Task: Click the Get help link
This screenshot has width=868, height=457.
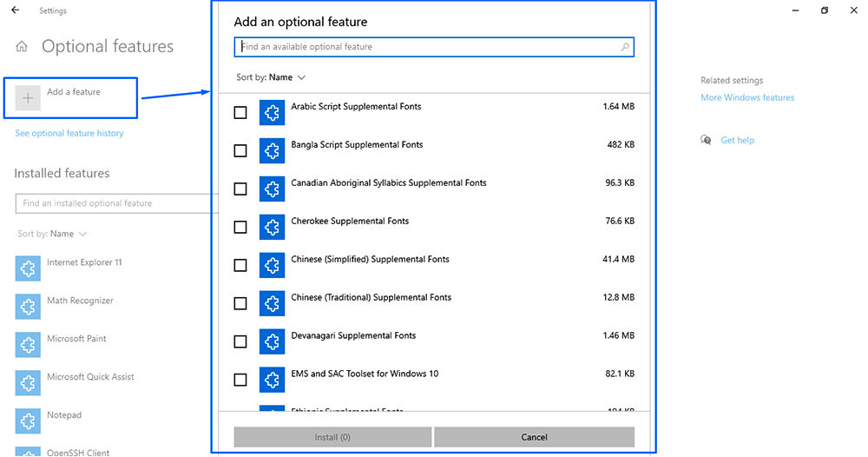Action: click(737, 140)
